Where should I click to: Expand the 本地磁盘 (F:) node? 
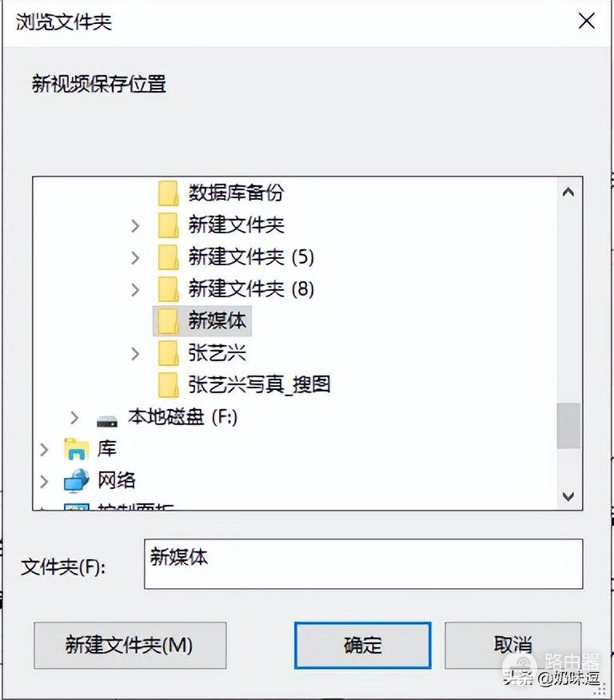click(x=74, y=417)
